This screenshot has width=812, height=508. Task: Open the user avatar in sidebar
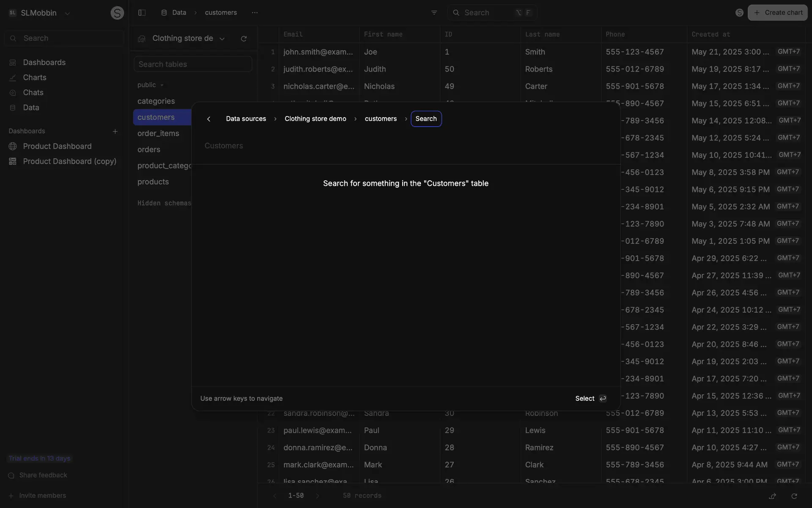[x=117, y=13]
